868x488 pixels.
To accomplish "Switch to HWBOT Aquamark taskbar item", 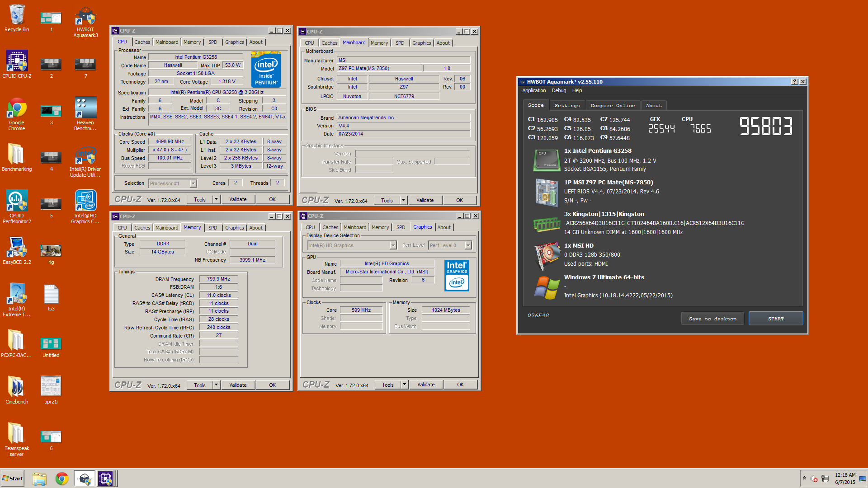I will (x=85, y=479).
